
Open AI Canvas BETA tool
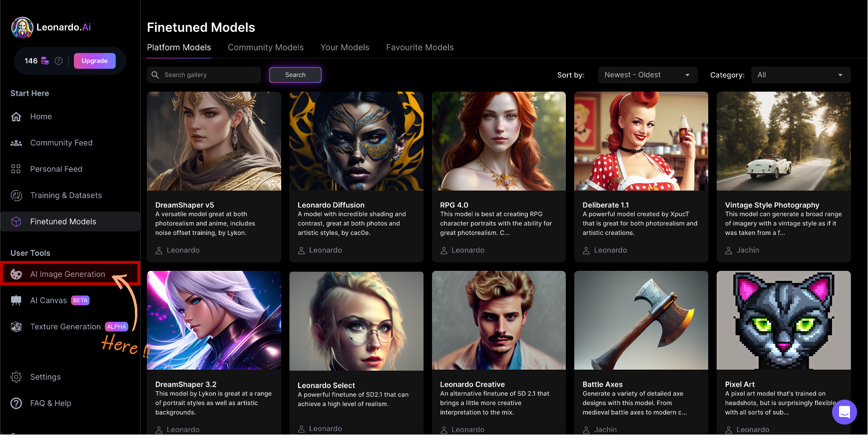(70, 300)
